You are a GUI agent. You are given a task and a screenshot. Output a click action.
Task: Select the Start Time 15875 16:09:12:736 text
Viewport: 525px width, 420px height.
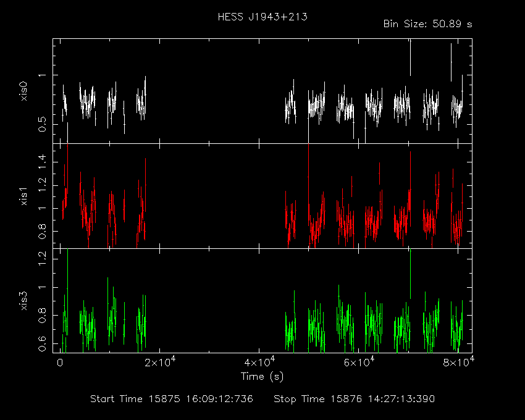[172, 399]
